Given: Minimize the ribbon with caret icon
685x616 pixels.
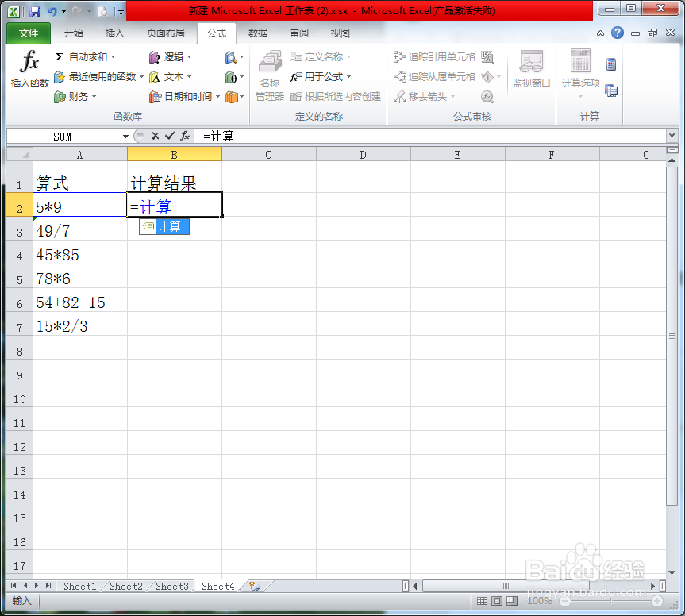Looking at the screenshot, I should click(x=600, y=33).
